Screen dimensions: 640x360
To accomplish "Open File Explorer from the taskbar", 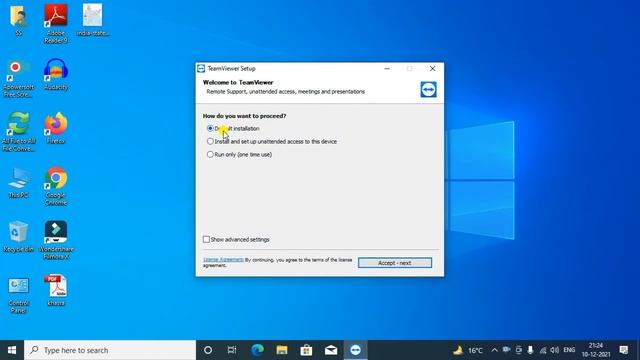I will (x=282, y=350).
